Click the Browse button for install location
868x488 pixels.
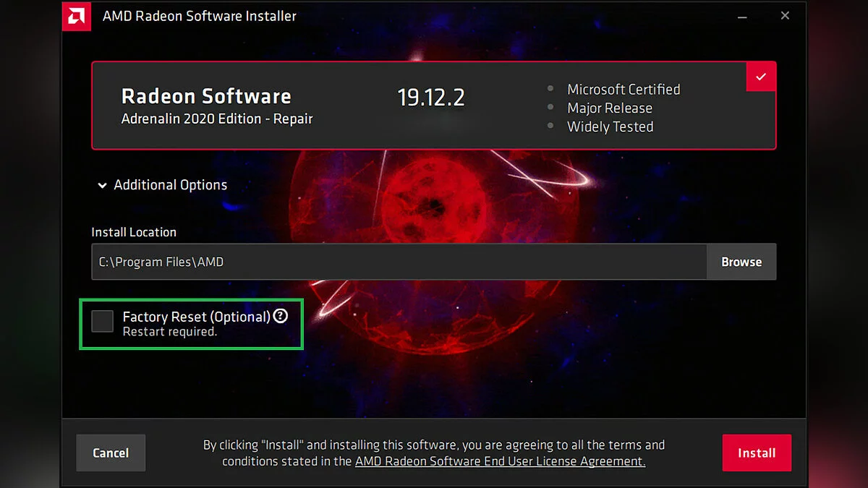[x=741, y=262]
